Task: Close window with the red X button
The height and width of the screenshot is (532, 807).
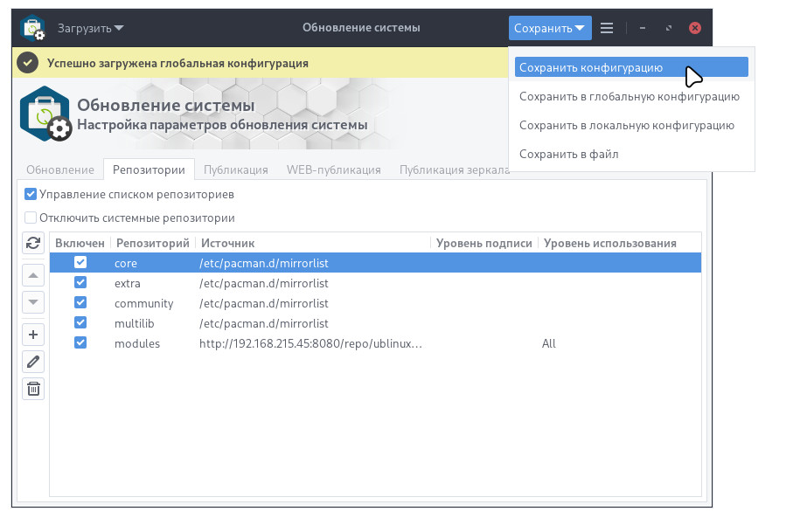Action: pos(695,28)
